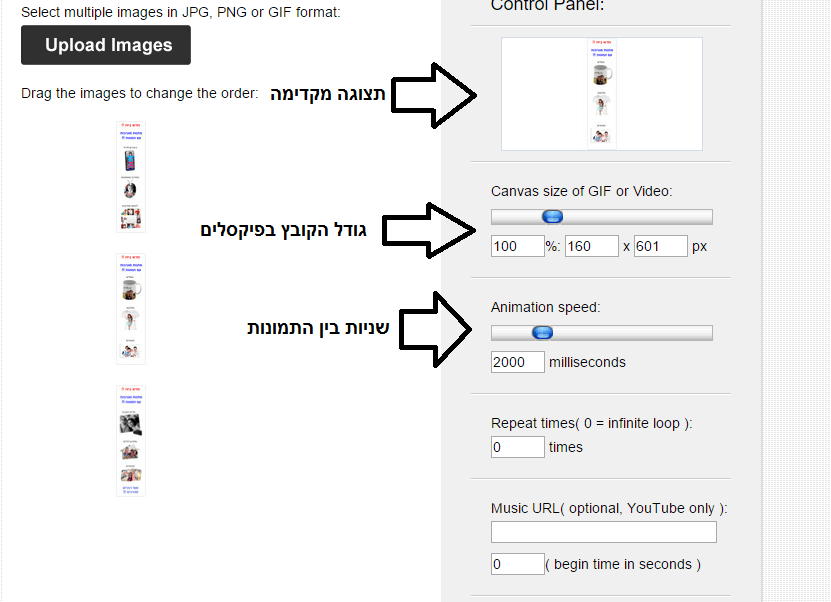
Task: Click the preview image in Control Panel
Action: coord(601,94)
